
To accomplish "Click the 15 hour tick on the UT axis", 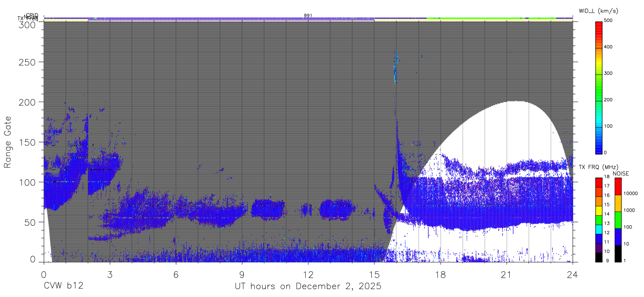I will (x=374, y=274).
